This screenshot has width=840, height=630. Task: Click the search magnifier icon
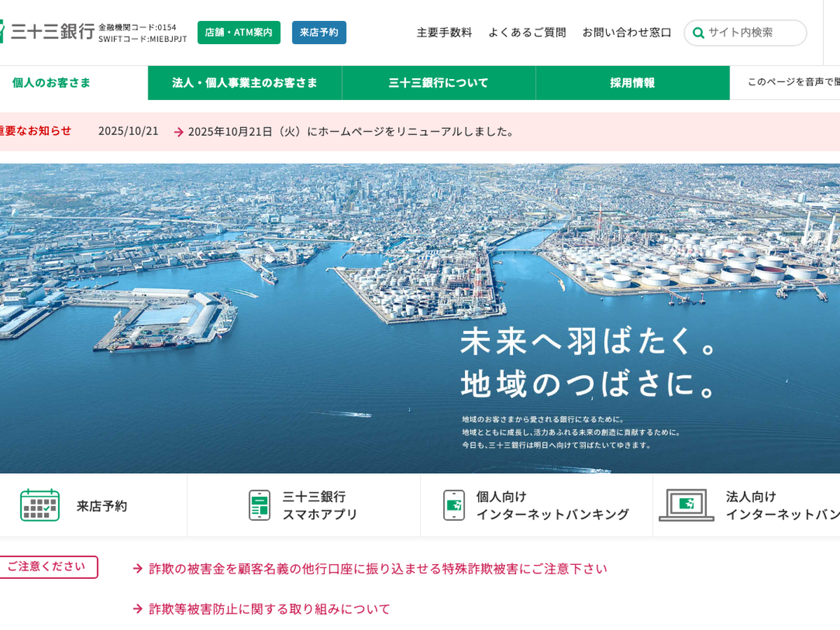click(x=698, y=33)
